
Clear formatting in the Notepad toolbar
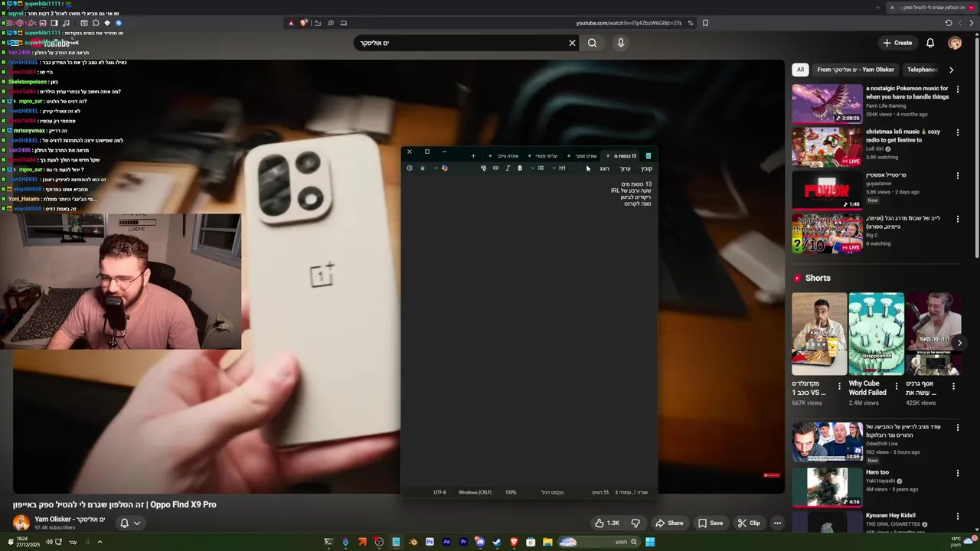pyautogui.click(x=483, y=168)
